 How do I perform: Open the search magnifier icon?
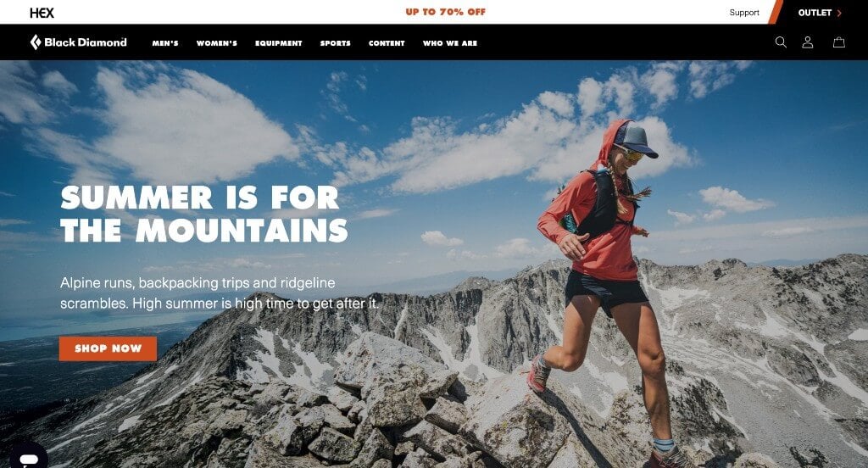(x=781, y=42)
